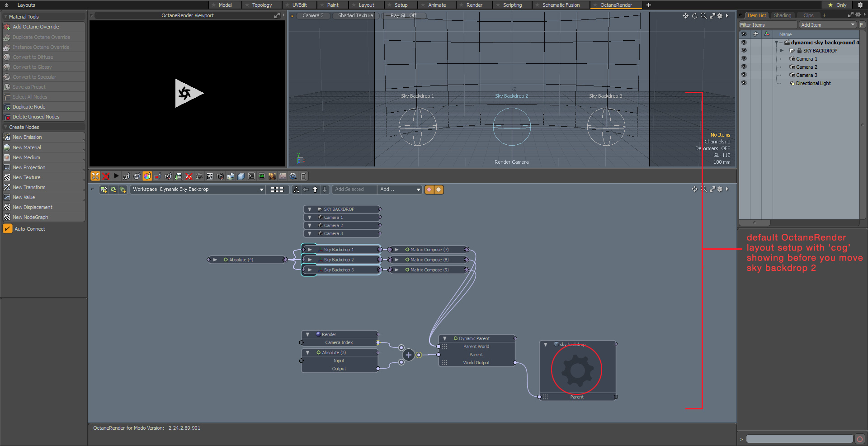Collapse the Create Nodes section
Image resolution: width=868 pixels, height=446 pixels.
[5, 127]
